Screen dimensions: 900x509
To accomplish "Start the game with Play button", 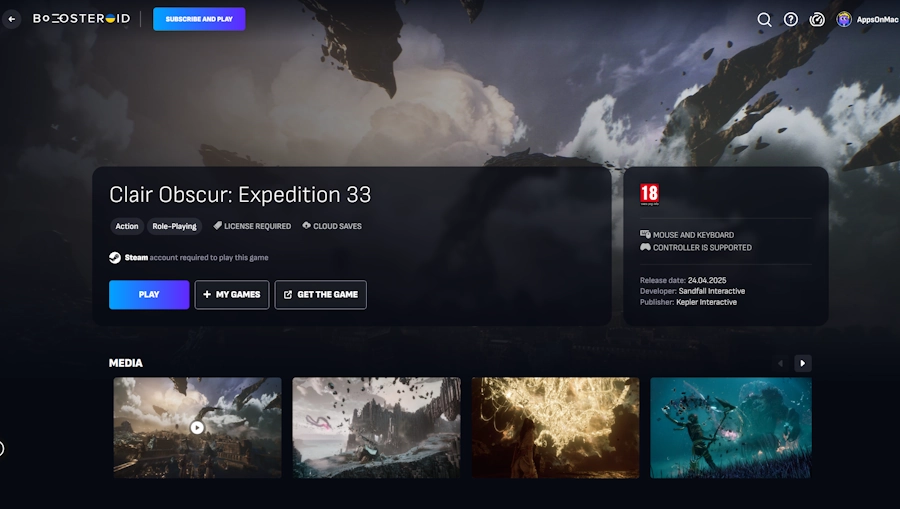I will click(x=149, y=294).
